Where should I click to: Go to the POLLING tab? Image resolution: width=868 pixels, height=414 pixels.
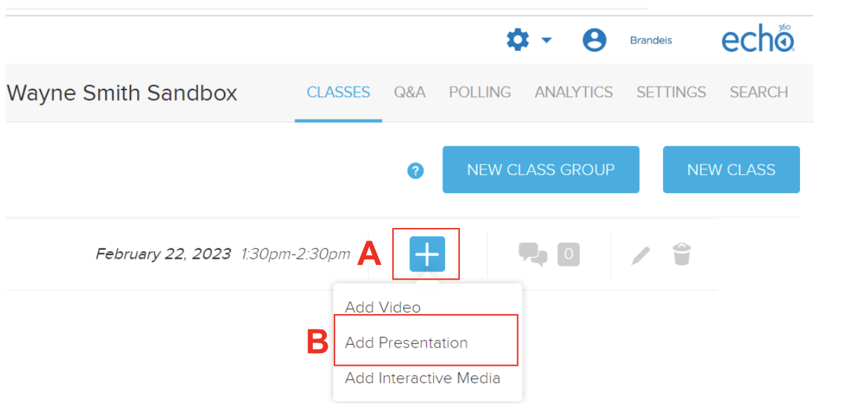pyautogui.click(x=480, y=92)
